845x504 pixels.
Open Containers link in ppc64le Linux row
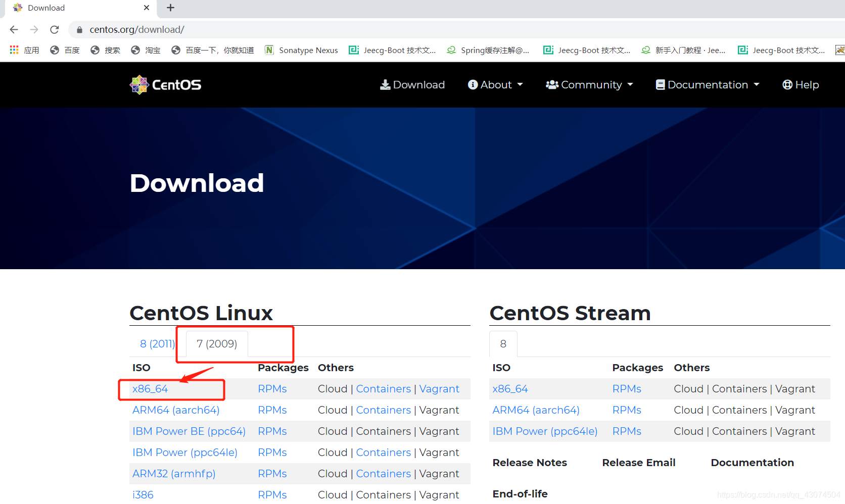[x=384, y=452]
